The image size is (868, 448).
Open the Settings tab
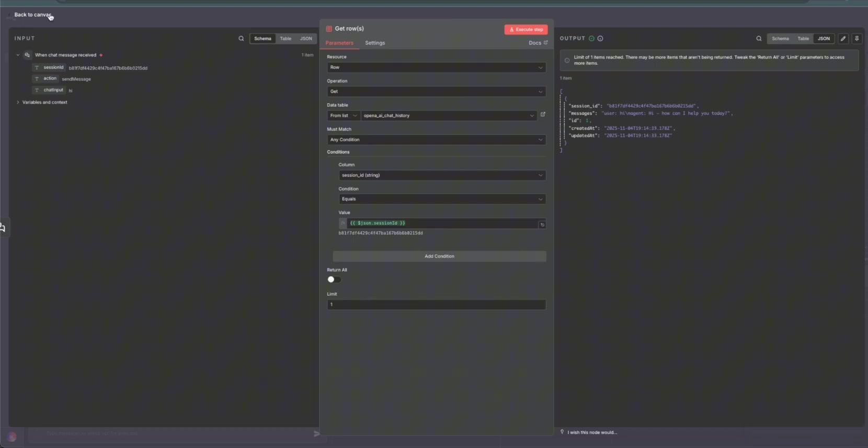[375, 43]
